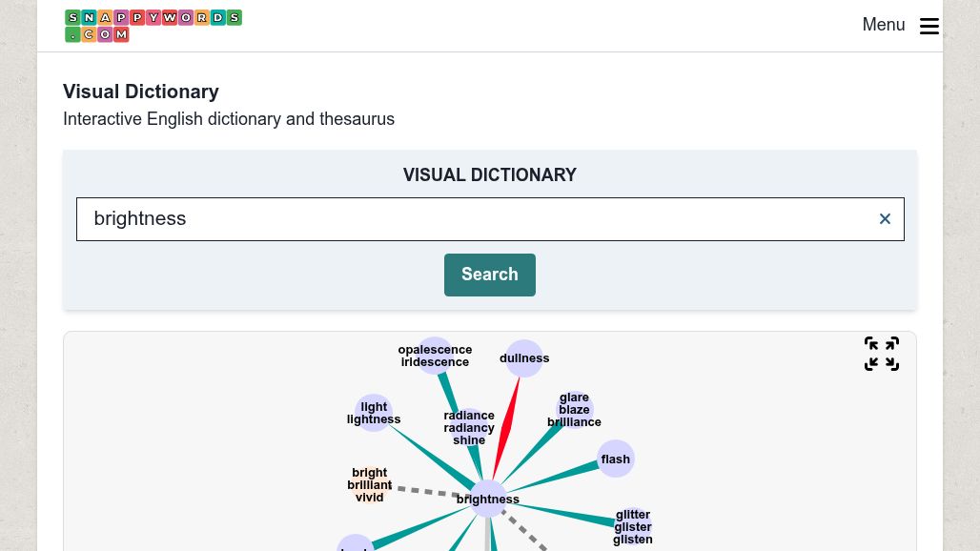Click the flash node
Image resolution: width=980 pixels, height=551 pixels.
616,459
